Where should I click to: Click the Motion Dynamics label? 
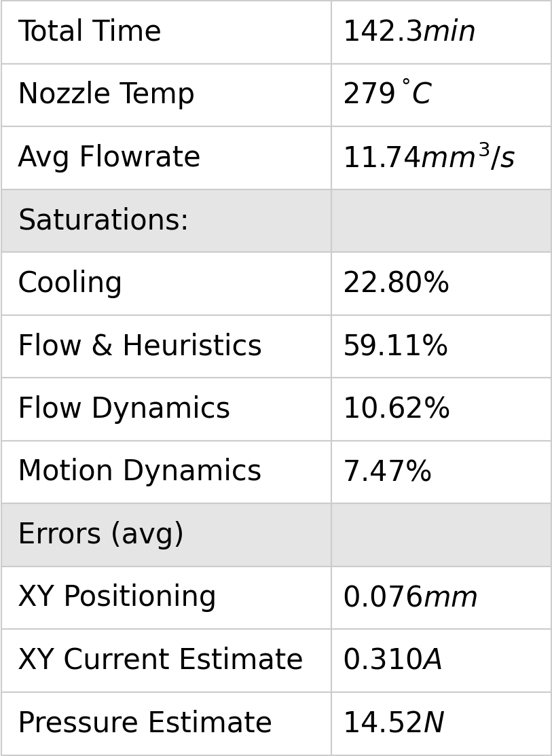click(139, 471)
